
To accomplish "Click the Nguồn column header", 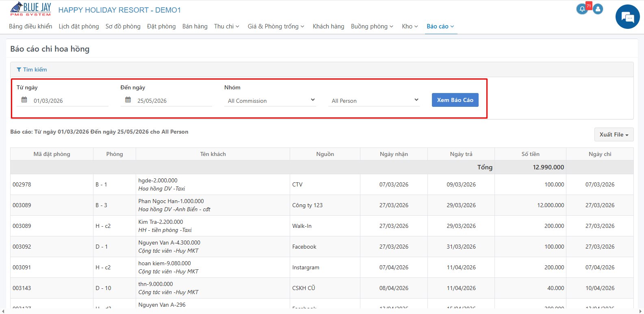I will [325, 154].
